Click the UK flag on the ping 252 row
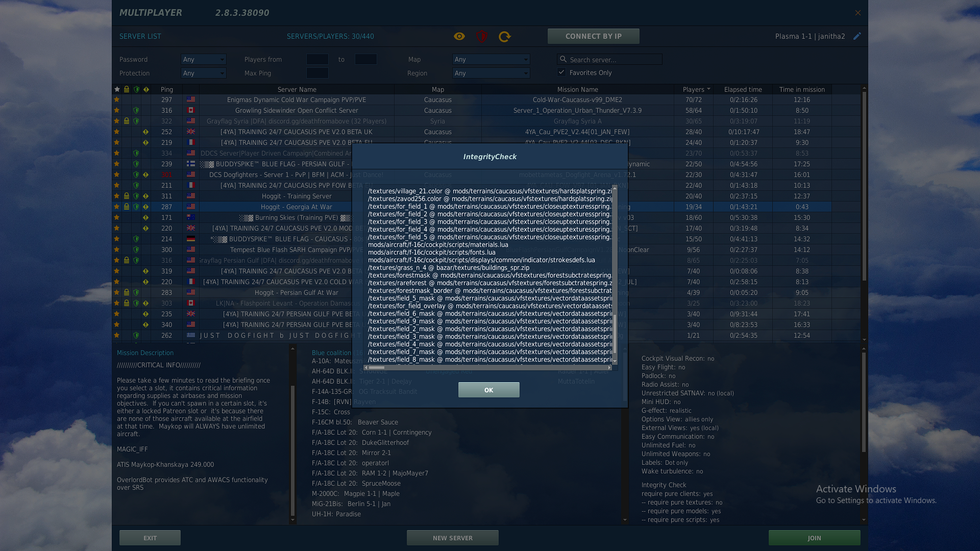Screen dimensions: 980x551 191,132
